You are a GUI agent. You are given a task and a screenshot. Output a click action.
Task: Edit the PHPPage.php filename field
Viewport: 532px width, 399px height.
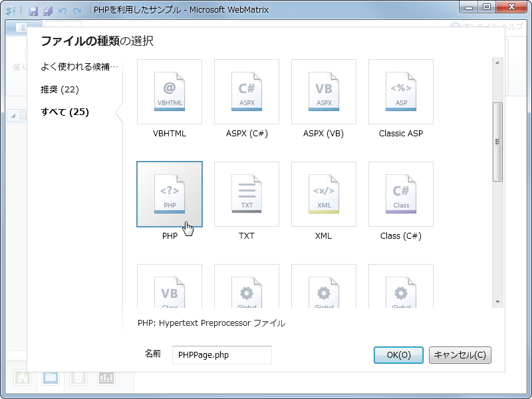[221, 354]
